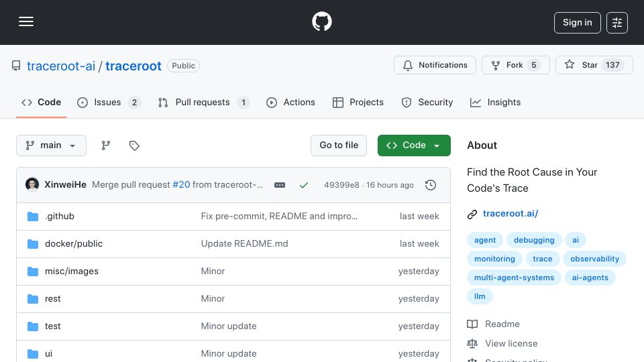644x362 pixels.
Task: Select the trace topic tag
Action: 543,259
